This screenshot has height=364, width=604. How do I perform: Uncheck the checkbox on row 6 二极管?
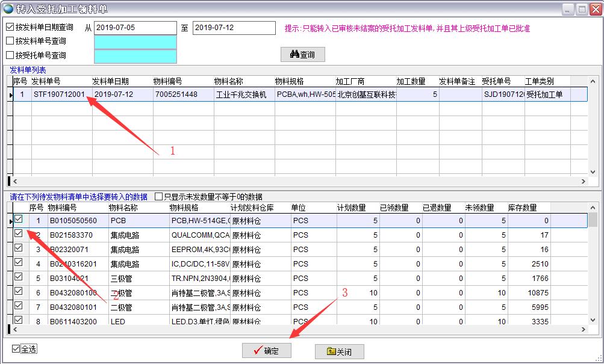click(x=19, y=293)
